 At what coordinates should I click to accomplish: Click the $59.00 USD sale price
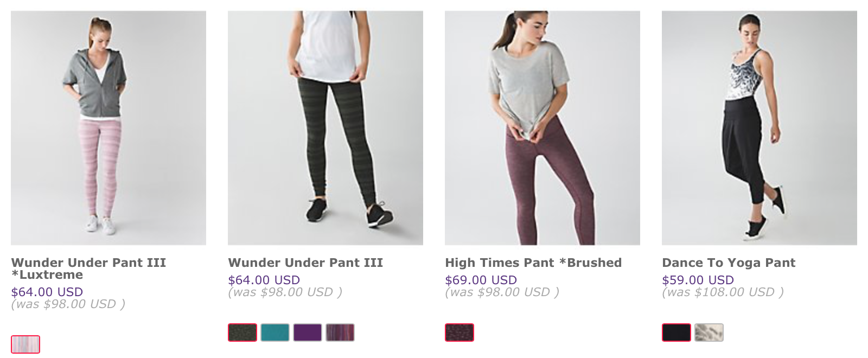698,280
